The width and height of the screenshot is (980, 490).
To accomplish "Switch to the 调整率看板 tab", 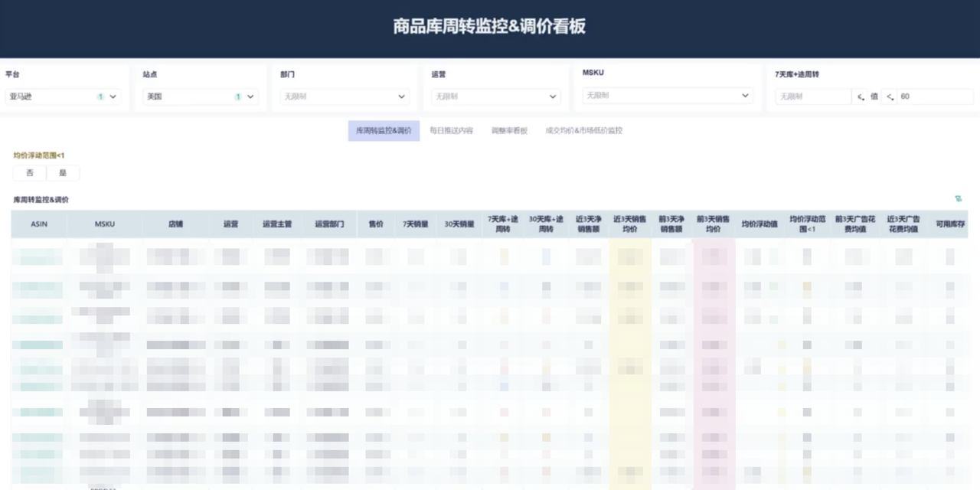I will pyautogui.click(x=509, y=131).
